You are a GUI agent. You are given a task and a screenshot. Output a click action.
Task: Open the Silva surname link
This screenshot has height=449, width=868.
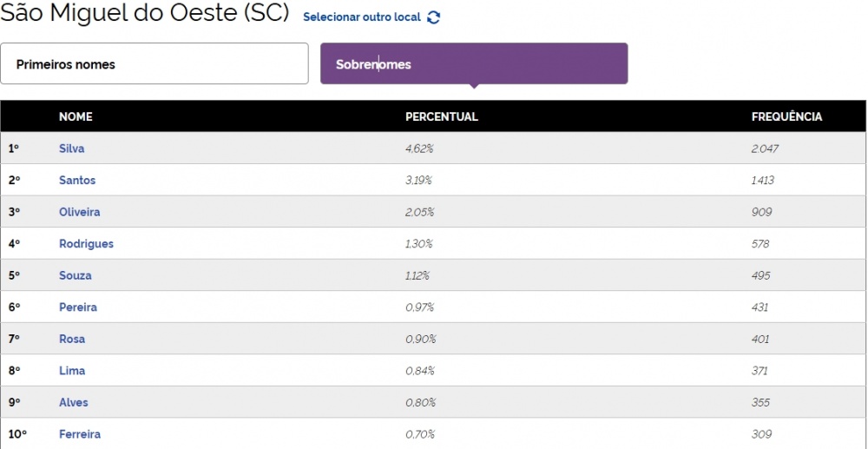coord(71,149)
